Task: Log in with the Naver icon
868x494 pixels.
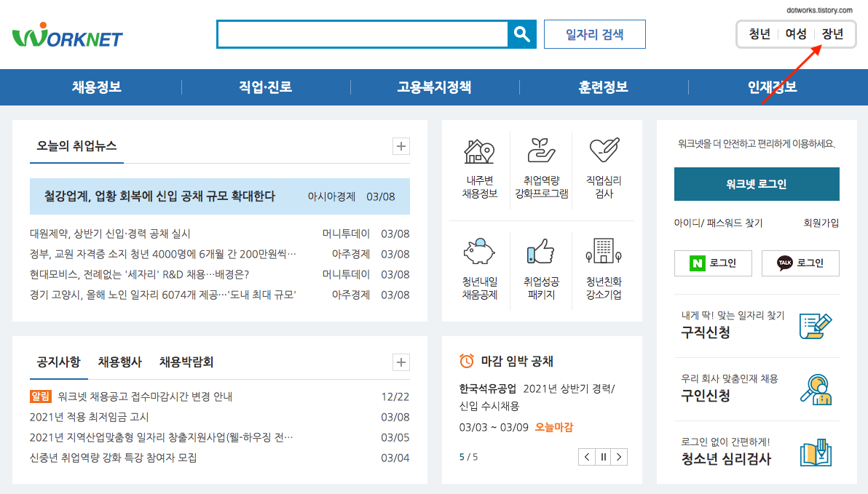Action: (x=713, y=263)
